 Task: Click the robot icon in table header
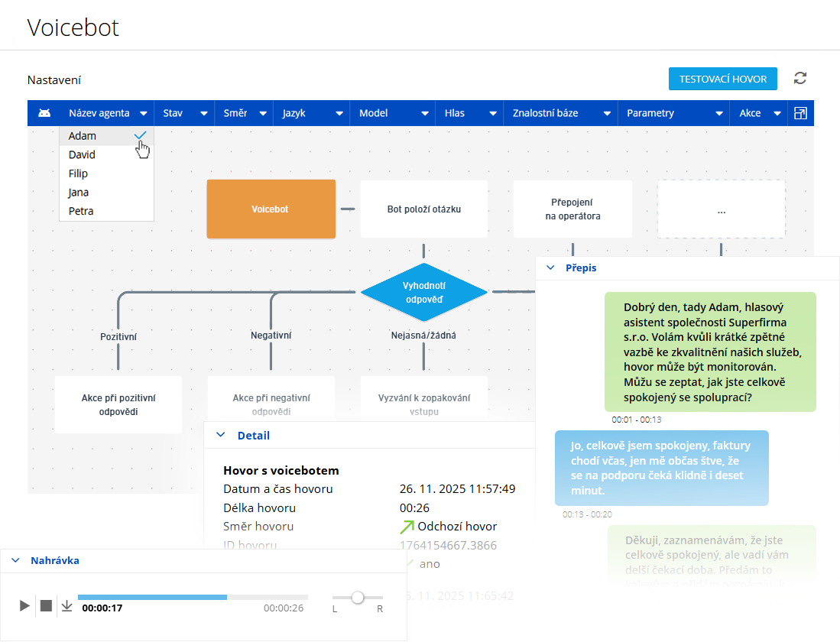pos(44,113)
